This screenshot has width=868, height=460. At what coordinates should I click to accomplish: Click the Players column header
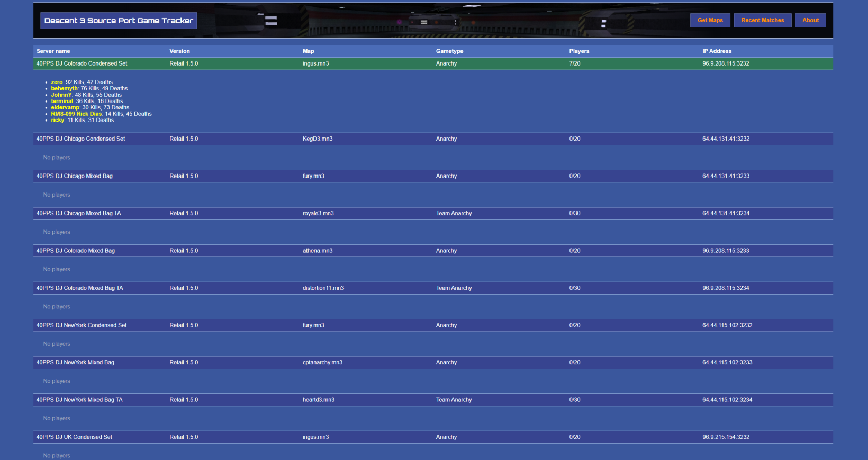579,51
